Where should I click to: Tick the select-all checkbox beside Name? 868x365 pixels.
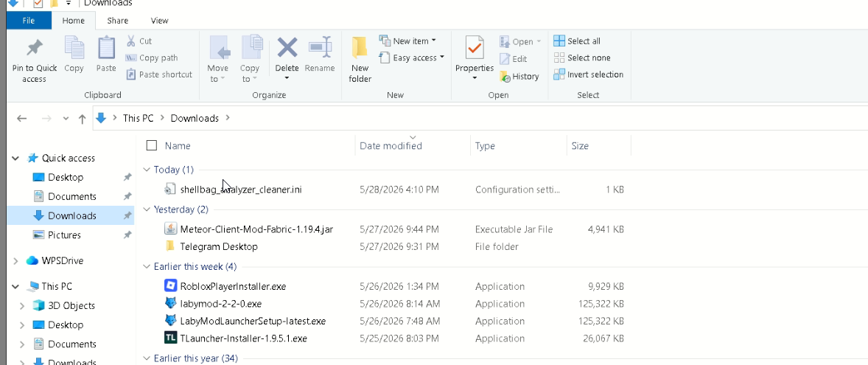point(152,145)
